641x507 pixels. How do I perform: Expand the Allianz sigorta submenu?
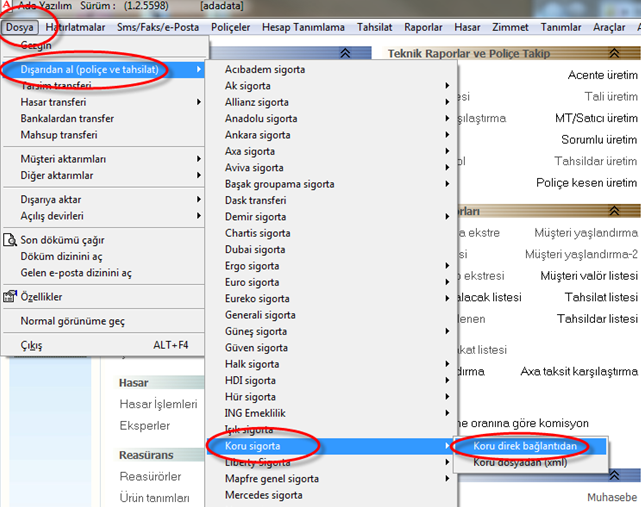click(258, 102)
